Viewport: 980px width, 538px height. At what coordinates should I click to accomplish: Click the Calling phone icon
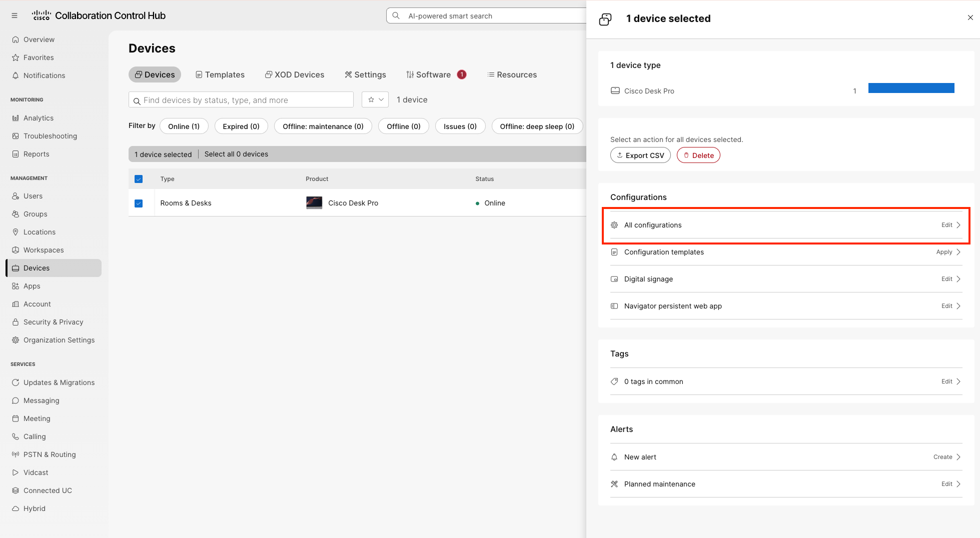(16, 436)
